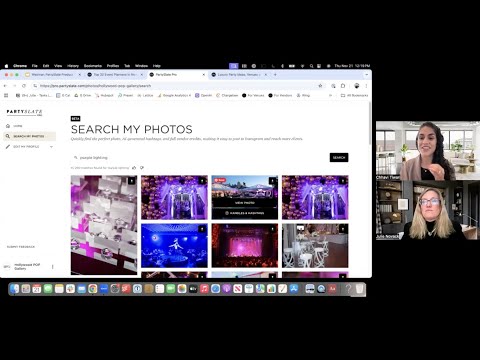Select Search My Photos in sidebar
Image resolution: width=480 pixels, height=360 pixels.
(x=29, y=136)
